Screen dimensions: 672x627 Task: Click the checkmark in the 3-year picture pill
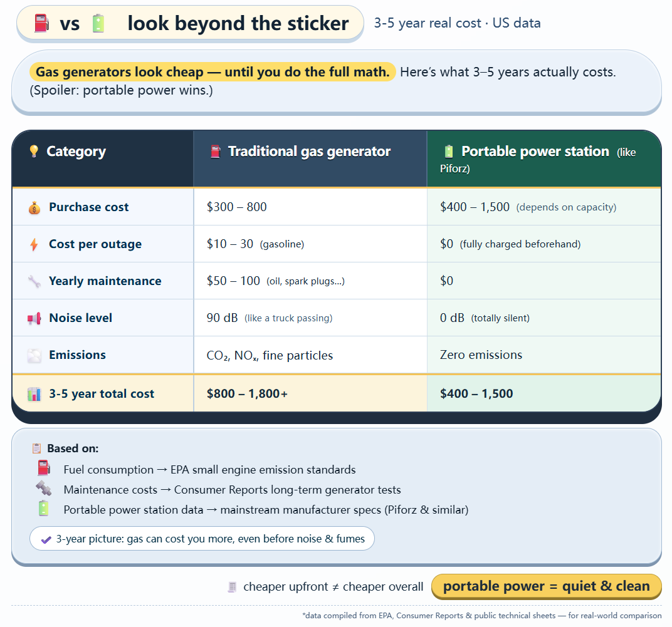tap(46, 539)
